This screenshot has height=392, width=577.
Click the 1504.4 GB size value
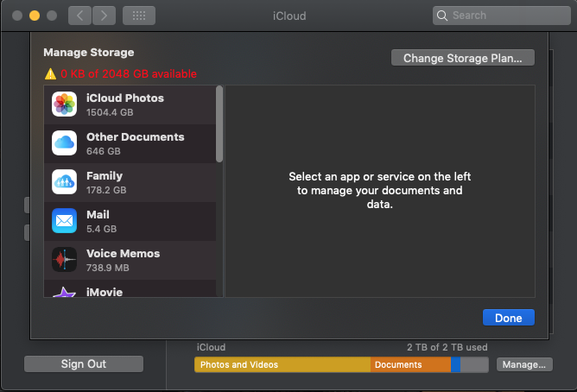(110, 112)
